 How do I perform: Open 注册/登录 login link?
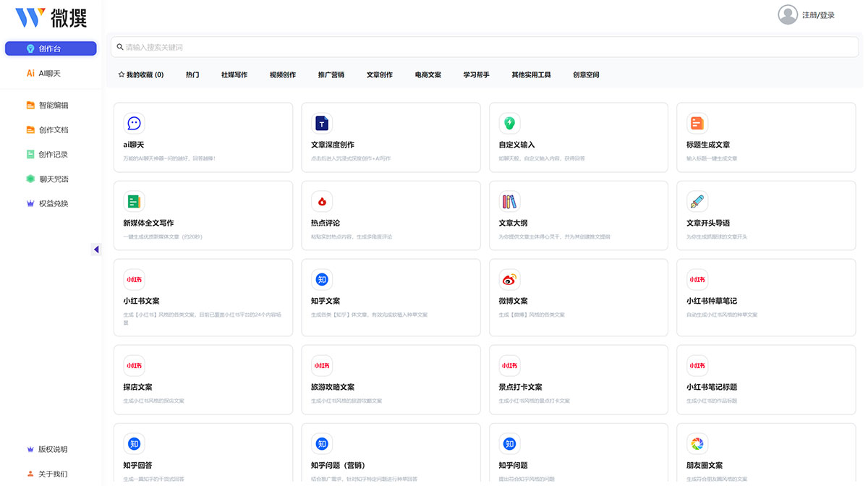818,15
